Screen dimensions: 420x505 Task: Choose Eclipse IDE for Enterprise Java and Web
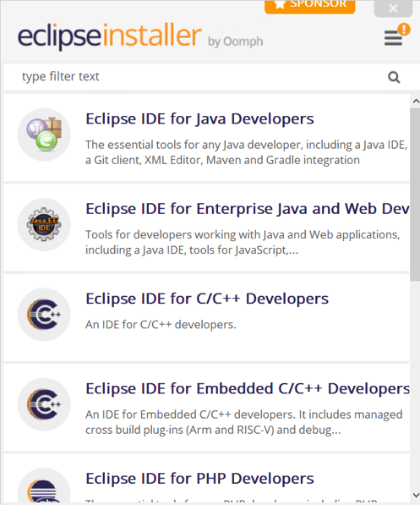[x=247, y=209]
